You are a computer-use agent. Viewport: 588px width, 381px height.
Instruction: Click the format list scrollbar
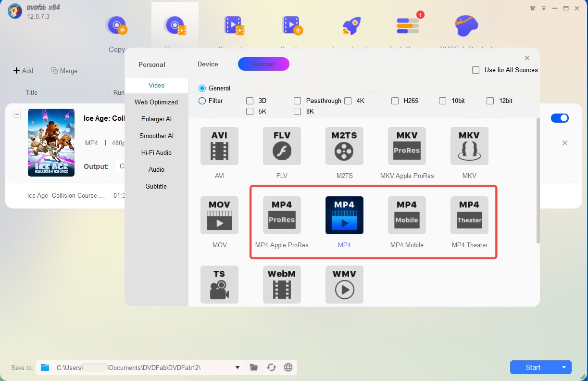coord(538,180)
